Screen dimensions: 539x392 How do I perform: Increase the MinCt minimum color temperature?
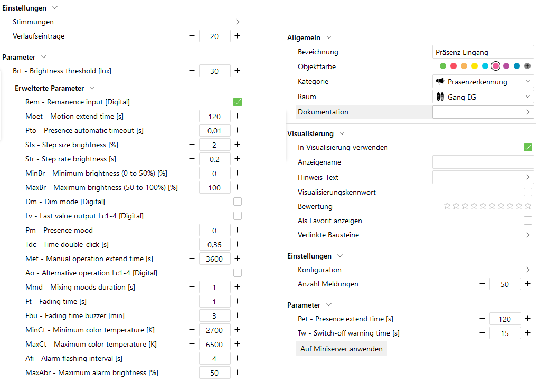point(237,330)
